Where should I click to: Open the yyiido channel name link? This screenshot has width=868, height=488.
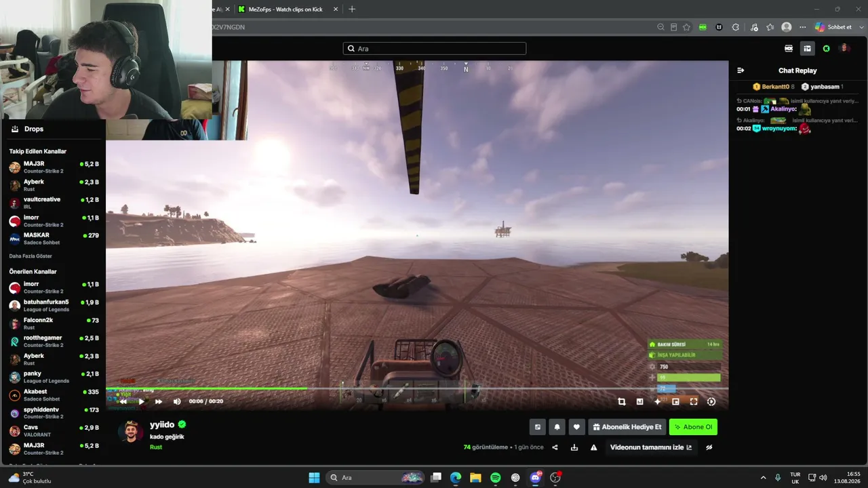click(x=162, y=424)
